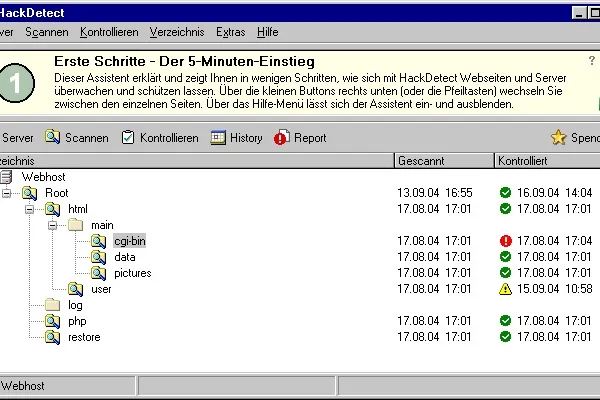Viewport: 600px width, 400px height.
Task: Click green check status icon in html row
Action: pyautogui.click(x=505, y=209)
